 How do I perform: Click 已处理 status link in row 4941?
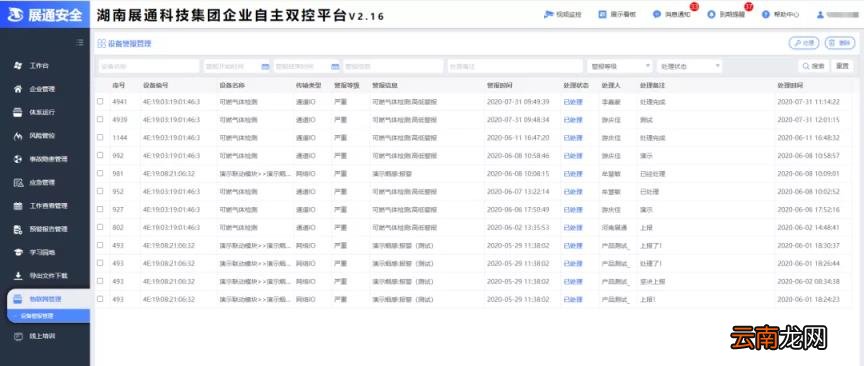pos(573,102)
